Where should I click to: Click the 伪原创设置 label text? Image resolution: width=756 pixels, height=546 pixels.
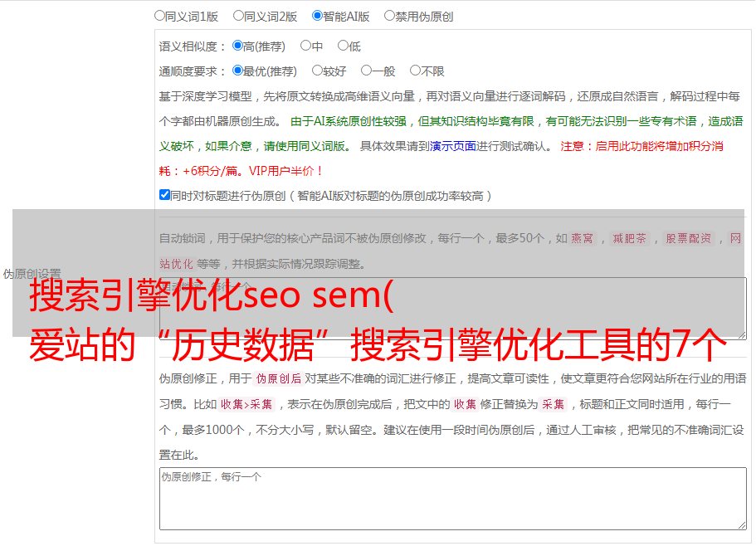pyautogui.click(x=32, y=274)
